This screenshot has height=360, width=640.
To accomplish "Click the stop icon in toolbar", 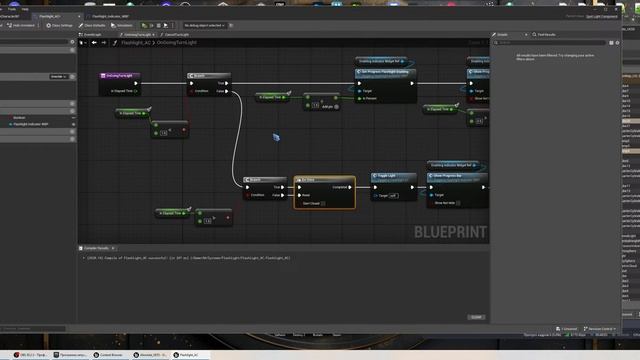I will pyautogui.click(x=159, y=25).
